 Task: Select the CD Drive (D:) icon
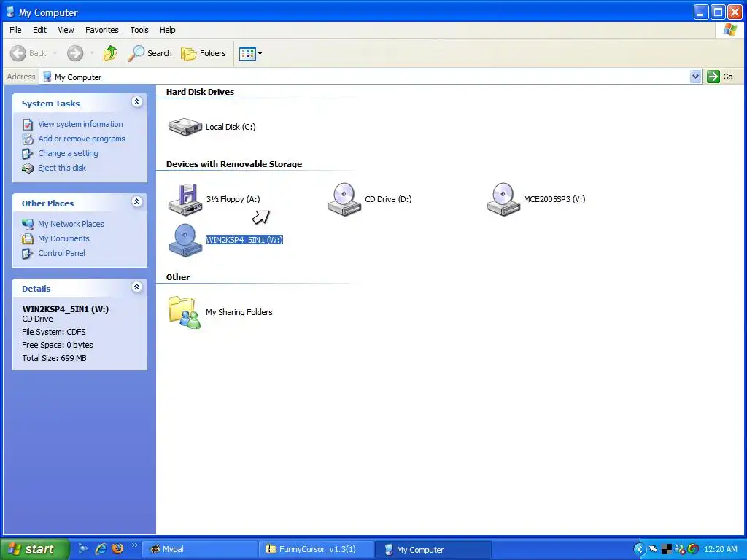click(x=344, y=199)
